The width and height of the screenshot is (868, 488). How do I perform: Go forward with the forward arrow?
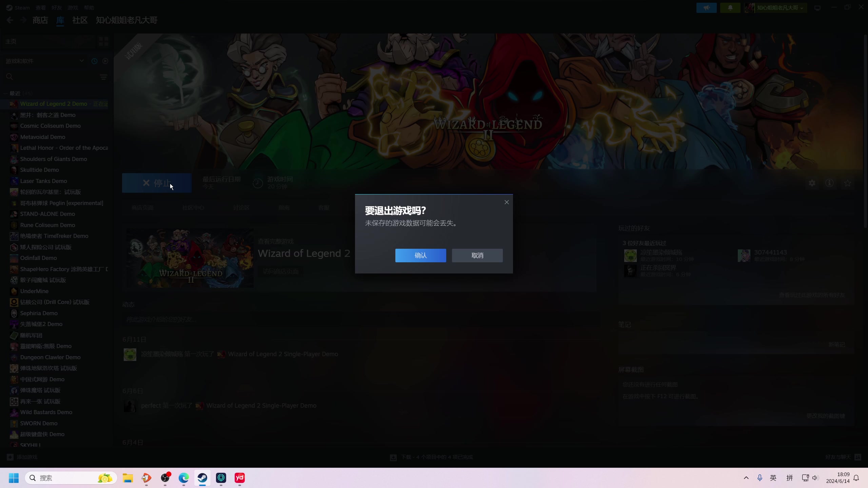pos(23,20)
